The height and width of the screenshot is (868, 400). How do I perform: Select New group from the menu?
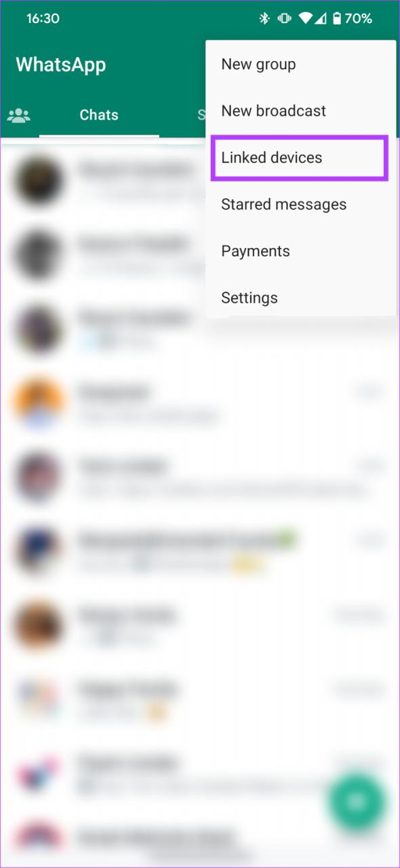[x=258, y=64]
